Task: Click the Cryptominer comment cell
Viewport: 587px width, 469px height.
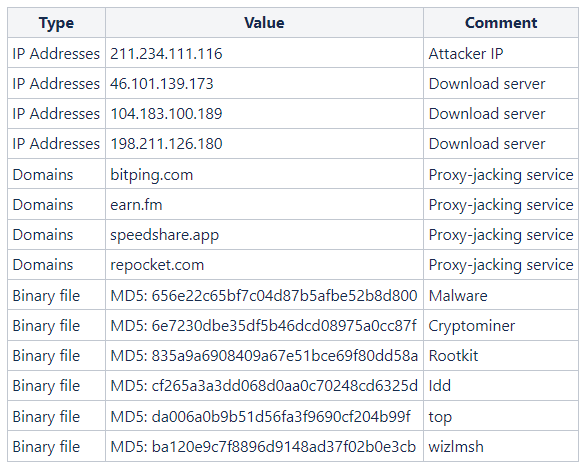Action: [x=501, y=325]
